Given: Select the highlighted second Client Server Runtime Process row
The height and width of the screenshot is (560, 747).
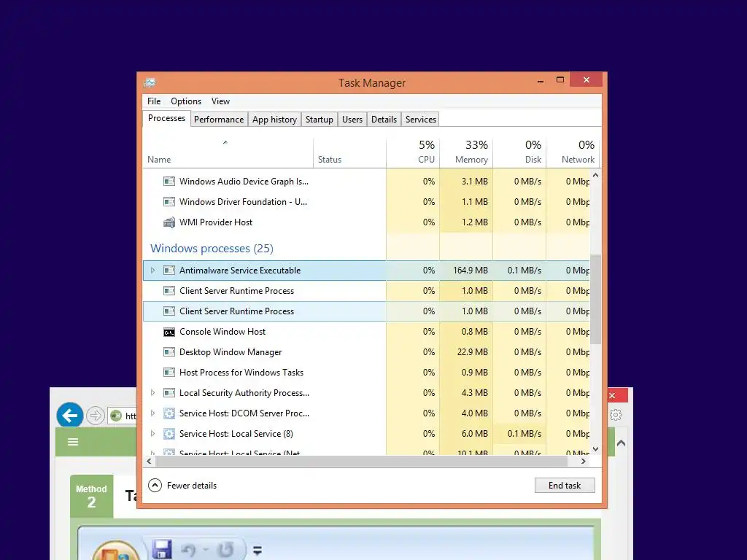Looking at the screenshot, I should pos(366,311).
